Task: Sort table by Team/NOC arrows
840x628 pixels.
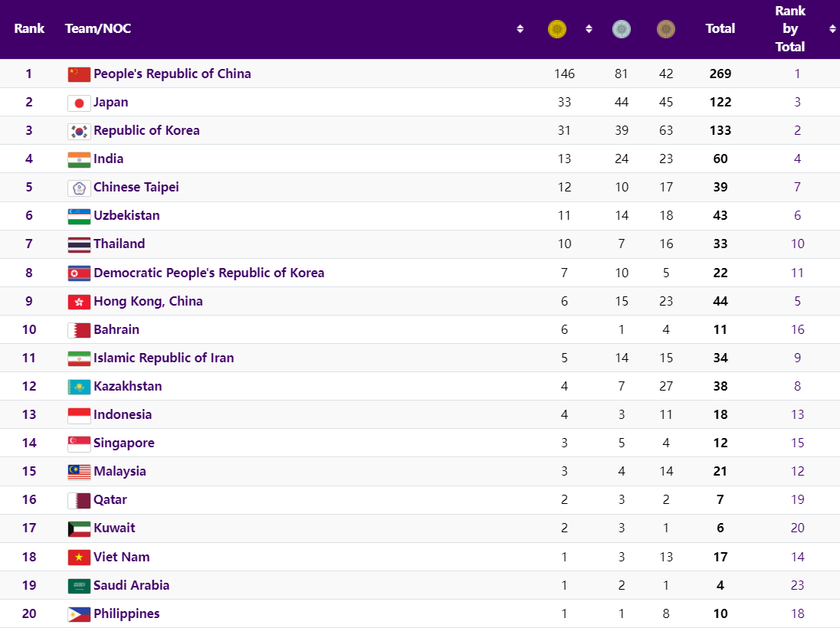Action: [x=520, y=29]
